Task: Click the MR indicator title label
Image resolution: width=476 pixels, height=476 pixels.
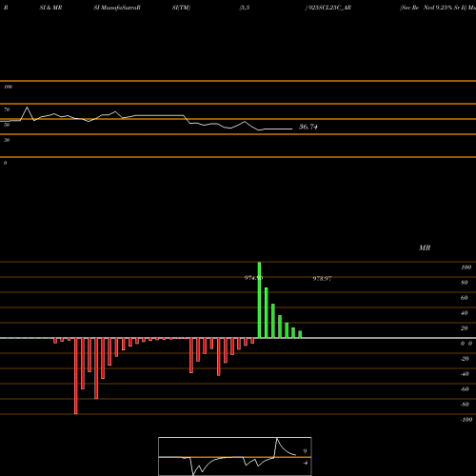Action: pos(425,248)
